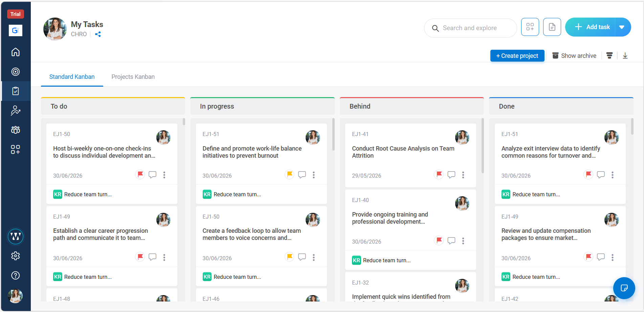Click KR Reduce team turn... on EJ1-40 card
This screenshot has width=644, height=312.
[x=381, y=260]
